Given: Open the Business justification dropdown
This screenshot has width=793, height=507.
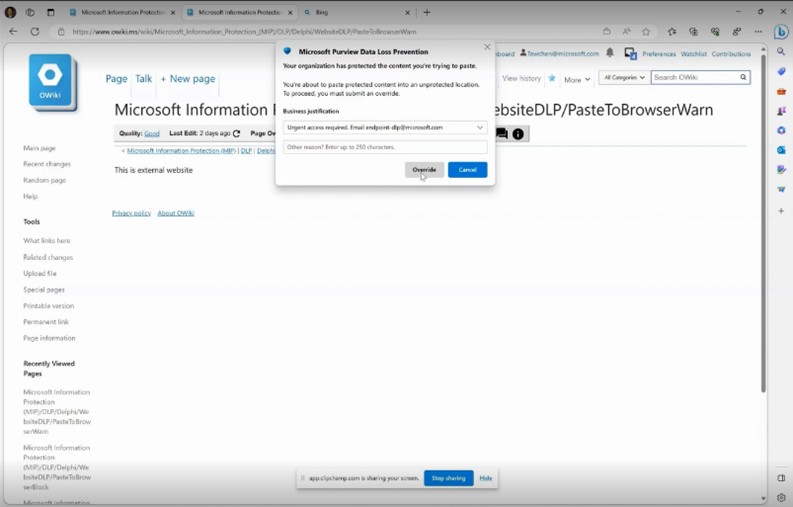Looking at the screenshot, I should tap(385, 128).
